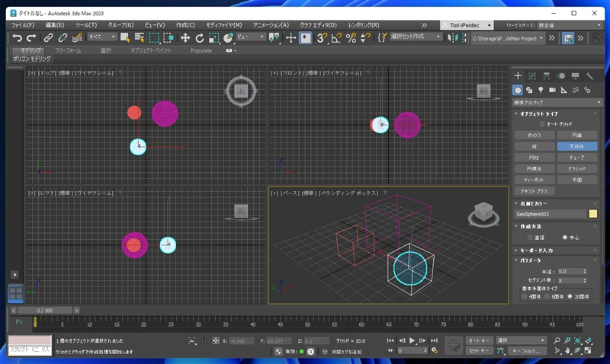Viewport: 610px width, 364px height.
Task: Click the Unlink Selection icon
Action: point(63,37)
